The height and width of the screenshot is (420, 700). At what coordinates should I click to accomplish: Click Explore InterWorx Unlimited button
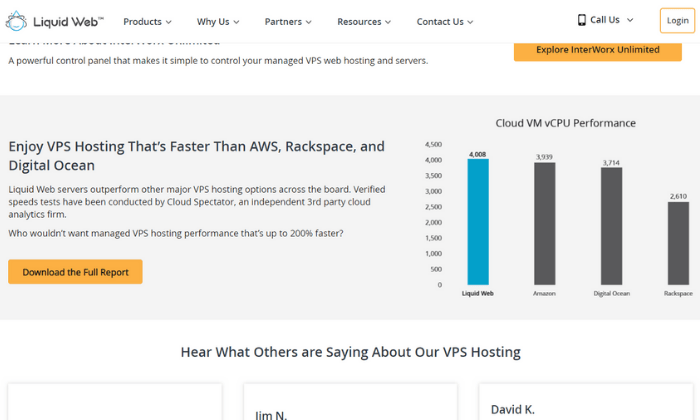tap(598, 50)
